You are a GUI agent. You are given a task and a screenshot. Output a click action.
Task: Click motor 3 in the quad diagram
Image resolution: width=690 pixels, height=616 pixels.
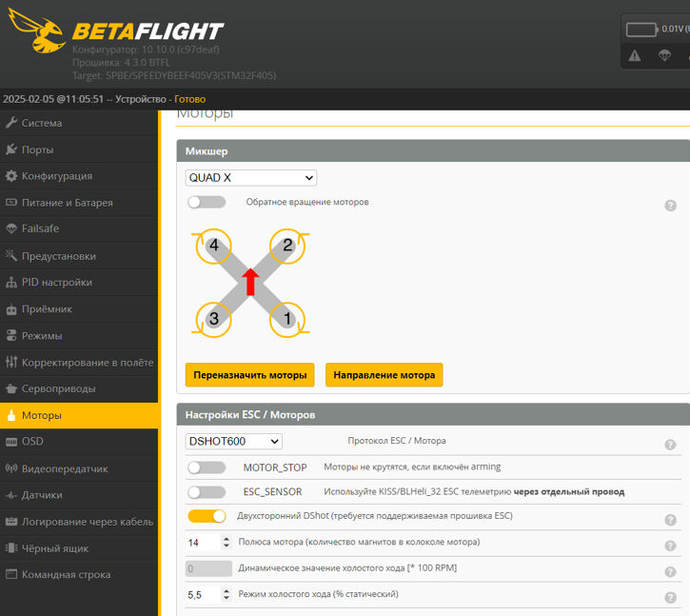[x=213, y=319]
